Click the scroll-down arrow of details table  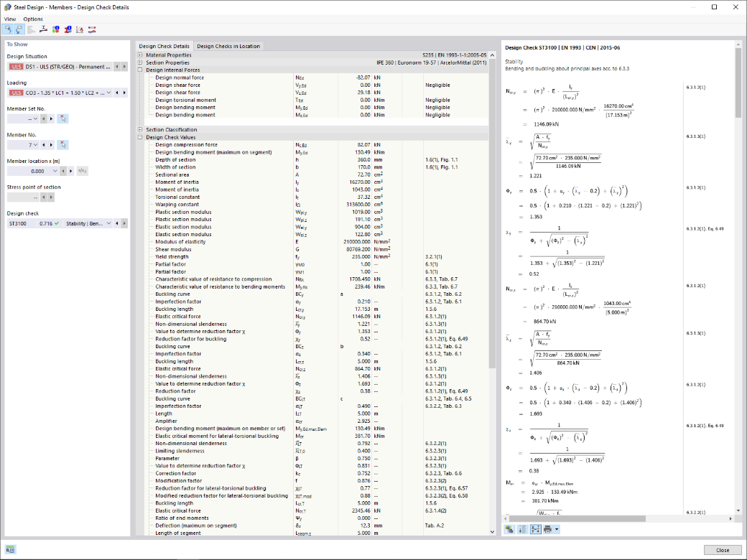tap(492, 532)
